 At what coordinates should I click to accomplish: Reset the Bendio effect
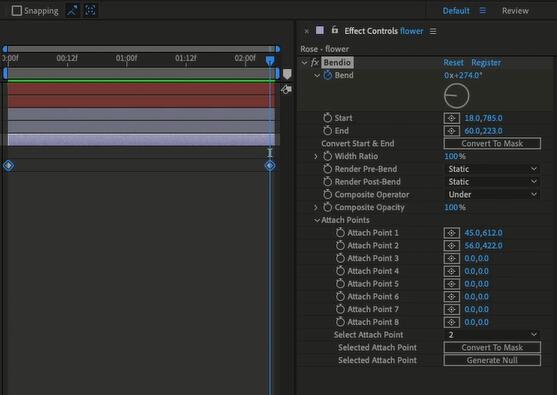coord(453,63)
